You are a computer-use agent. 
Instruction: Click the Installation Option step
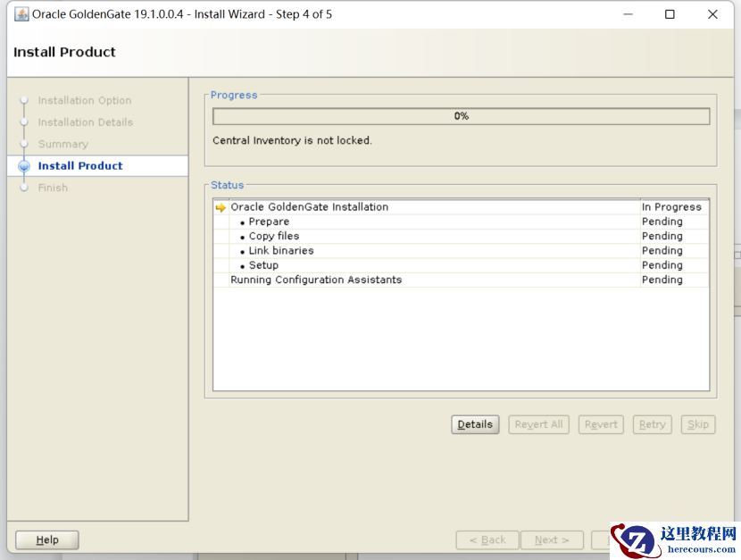85,100
